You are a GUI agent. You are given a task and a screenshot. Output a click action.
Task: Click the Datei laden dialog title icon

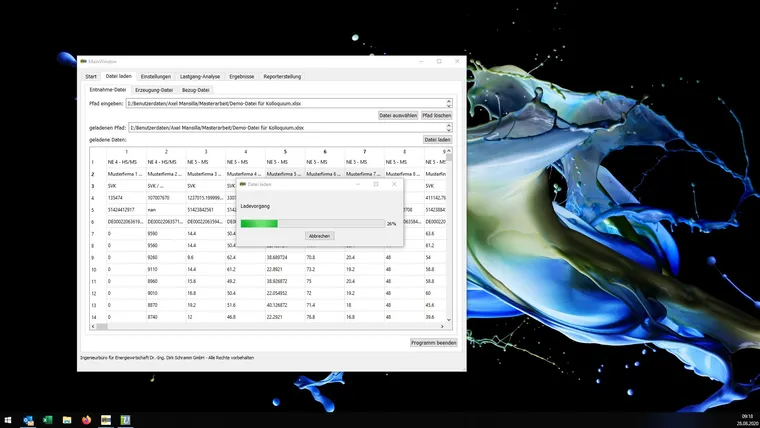(243, 184)
